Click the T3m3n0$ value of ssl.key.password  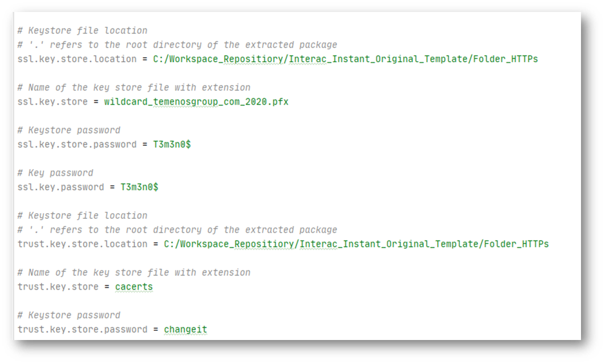tap(139, 187)
